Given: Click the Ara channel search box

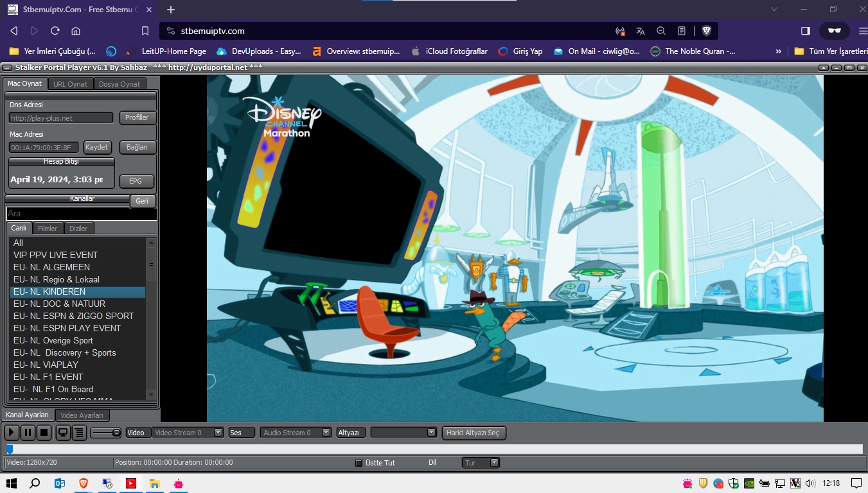Looking at the screenshot, I should coord(82,214).
